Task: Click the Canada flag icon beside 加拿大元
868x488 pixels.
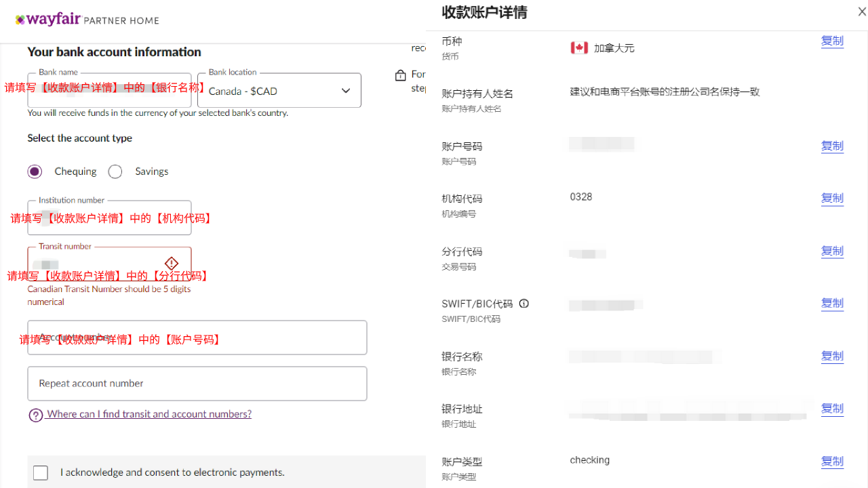Action: pos(579,47)
